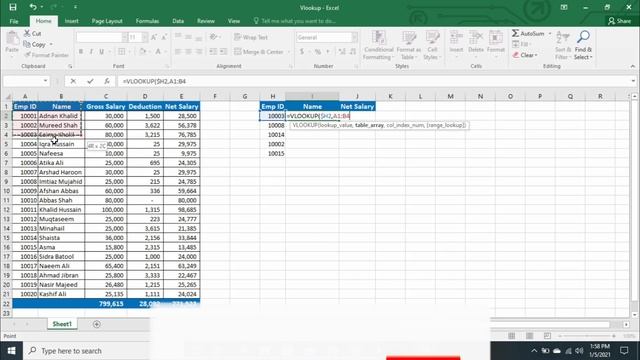The width and height of the screenshot is (640, 360).
Task: Open Find & Select magnifier menu
Action: tap(583, 45)
